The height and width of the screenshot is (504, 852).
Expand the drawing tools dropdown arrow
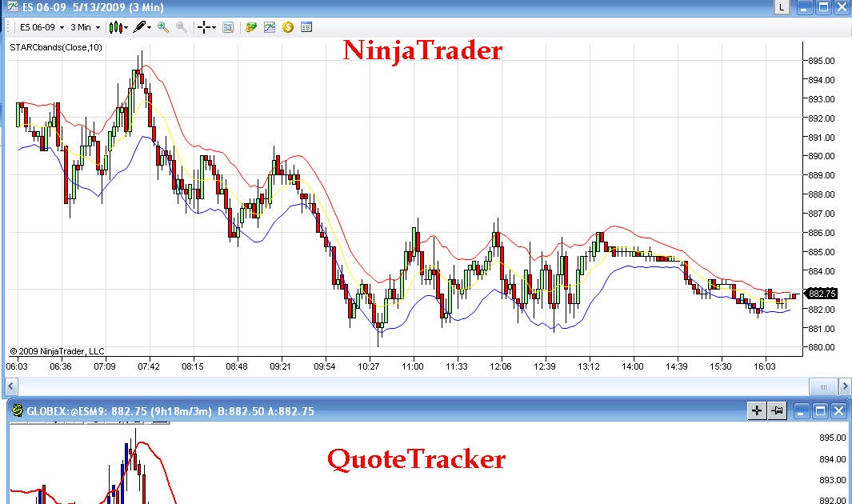tap(149, 28)
